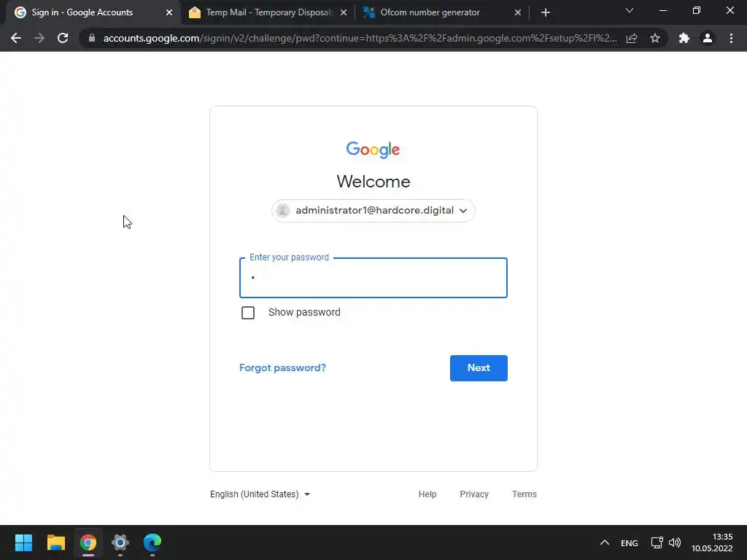
Task: Click the browser forward arrow
Action: tap(39, 38)
